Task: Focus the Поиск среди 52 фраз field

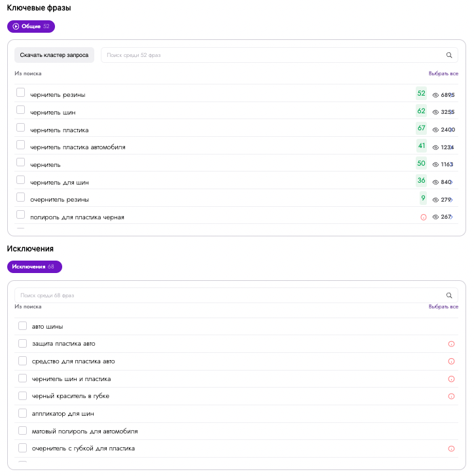Action: 279,55
